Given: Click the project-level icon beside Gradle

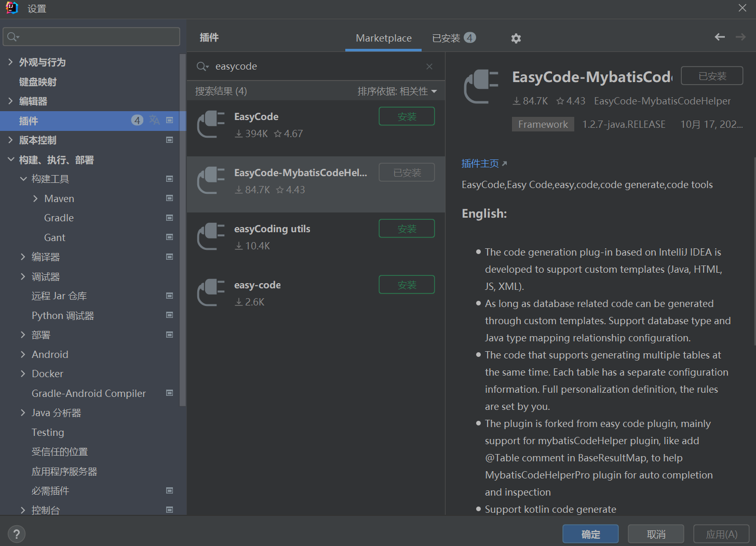Looking at the screenshot, I should point(169,218).
